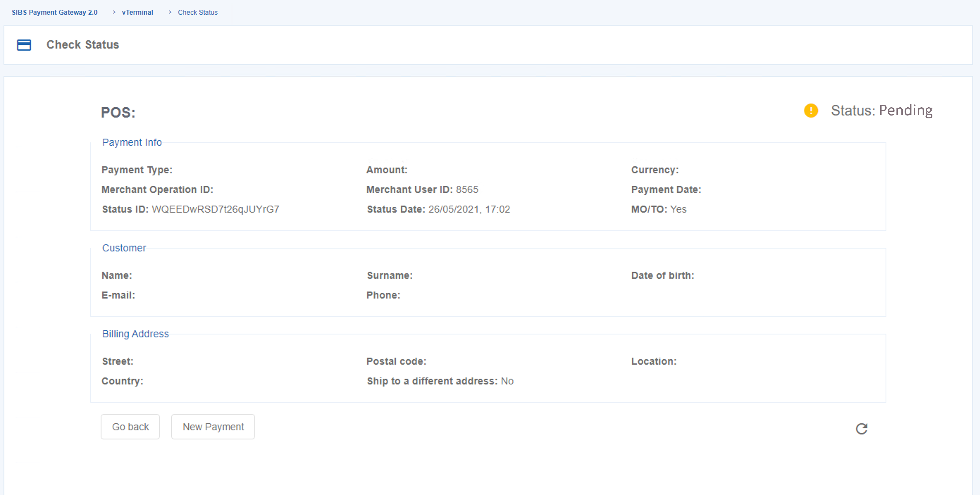Click the breadcrumb chevron before vTerminal
The height and width of the screenshot is (495, 980).
(x=114, y=12)
